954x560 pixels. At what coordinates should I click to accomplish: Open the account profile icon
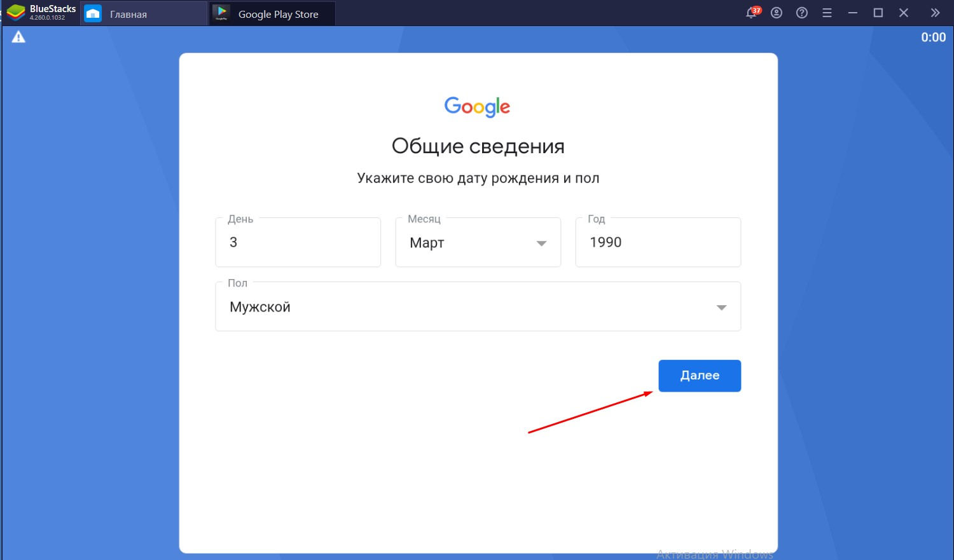pyautogui.click(x=777, y=13)
